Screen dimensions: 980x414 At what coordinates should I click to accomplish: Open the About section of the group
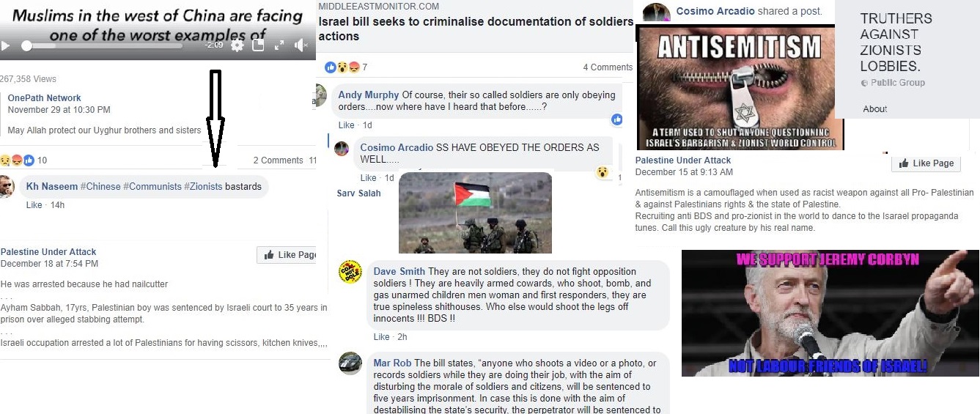[x=875, y=109]
